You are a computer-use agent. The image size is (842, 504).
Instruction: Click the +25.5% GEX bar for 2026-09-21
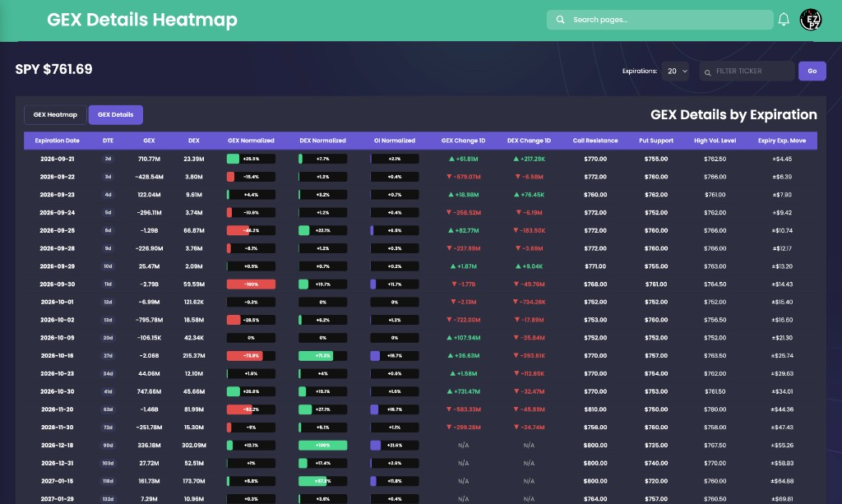(251, 159)
